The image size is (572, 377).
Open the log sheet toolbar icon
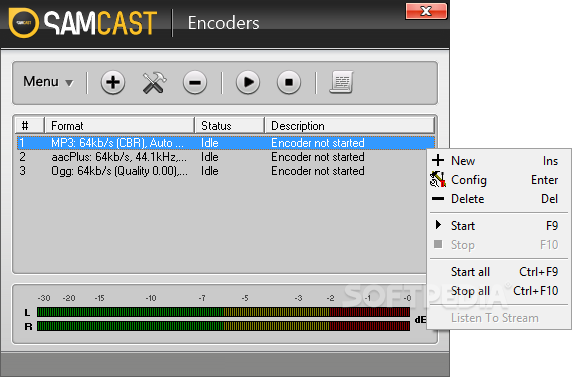click(341, 82)
